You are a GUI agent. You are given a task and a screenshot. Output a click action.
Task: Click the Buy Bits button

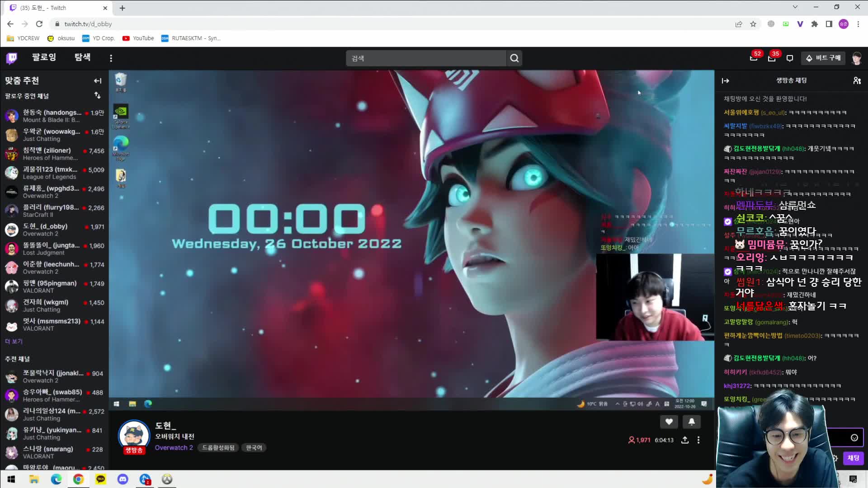click(x=823, y=58)
